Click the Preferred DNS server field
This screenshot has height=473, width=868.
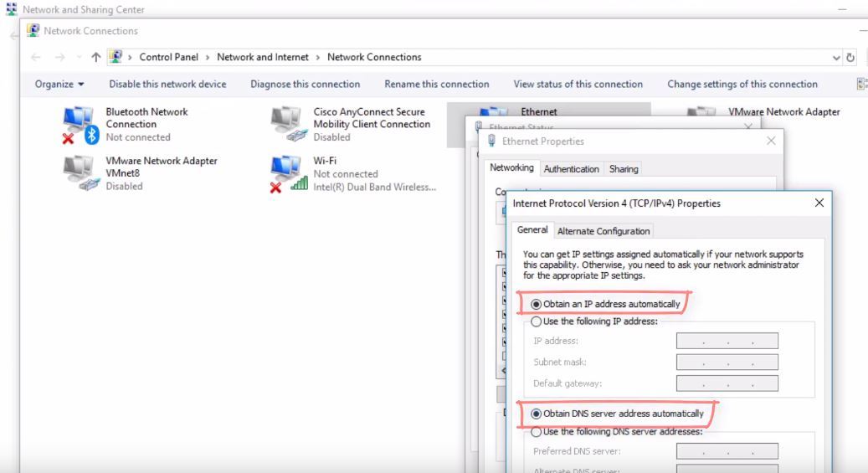pos(727,451)
